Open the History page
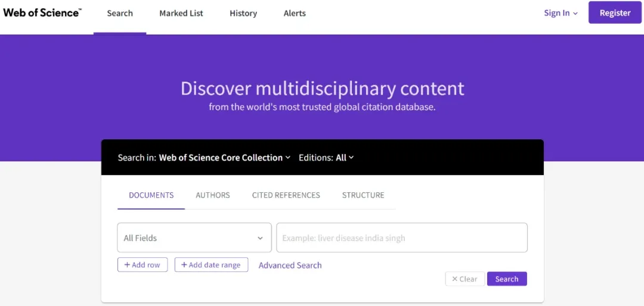Viewport: 644px width, 306px height. [243, 13]
